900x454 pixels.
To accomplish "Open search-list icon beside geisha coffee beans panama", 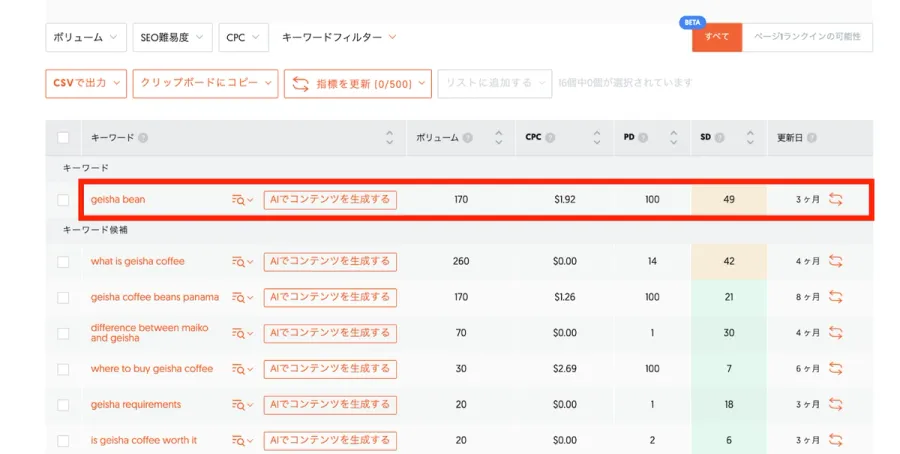I will [242, 297].
